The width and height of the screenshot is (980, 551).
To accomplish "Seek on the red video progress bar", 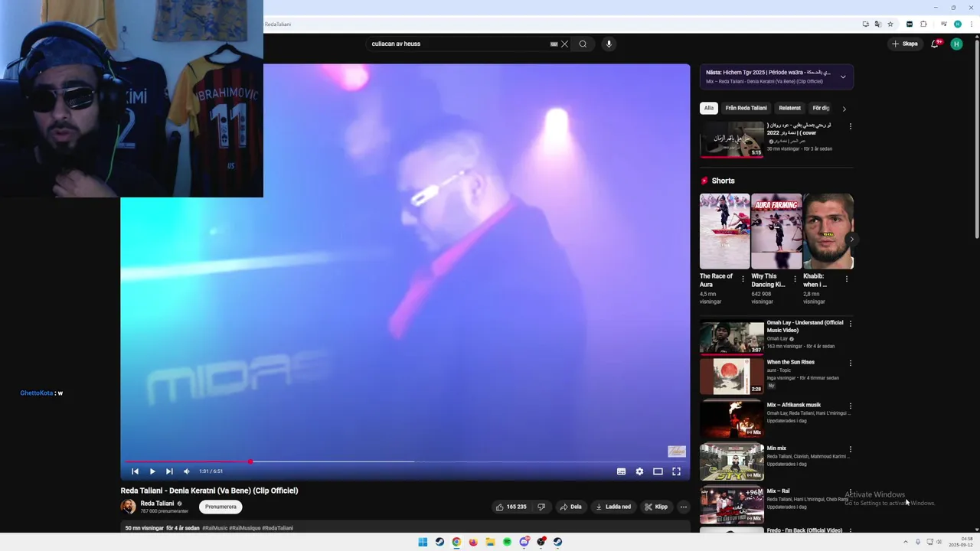I will [405, 461].
